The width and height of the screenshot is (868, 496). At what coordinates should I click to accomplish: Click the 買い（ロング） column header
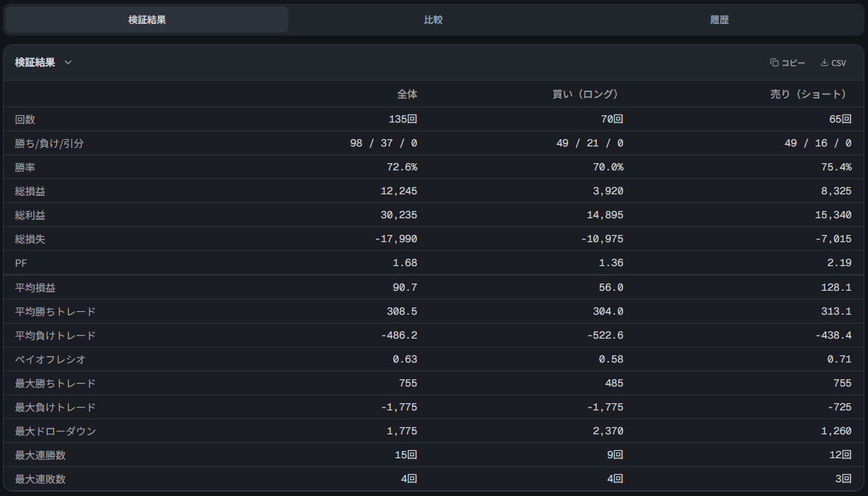[585, 94]
